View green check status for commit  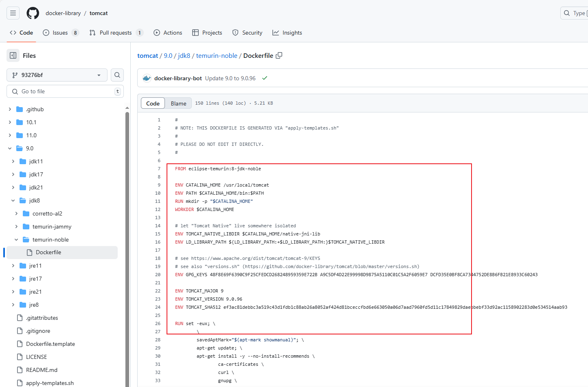pos(265,78)
